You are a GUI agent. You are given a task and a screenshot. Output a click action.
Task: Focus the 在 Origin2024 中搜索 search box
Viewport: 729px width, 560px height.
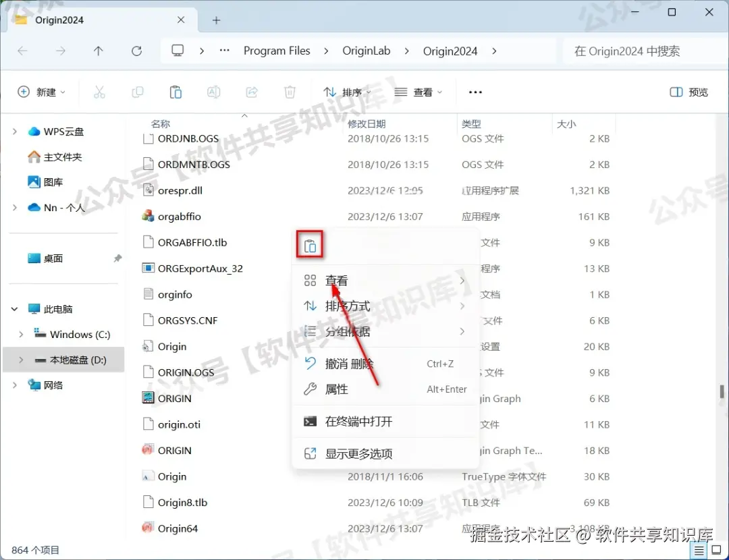point(644,51)
